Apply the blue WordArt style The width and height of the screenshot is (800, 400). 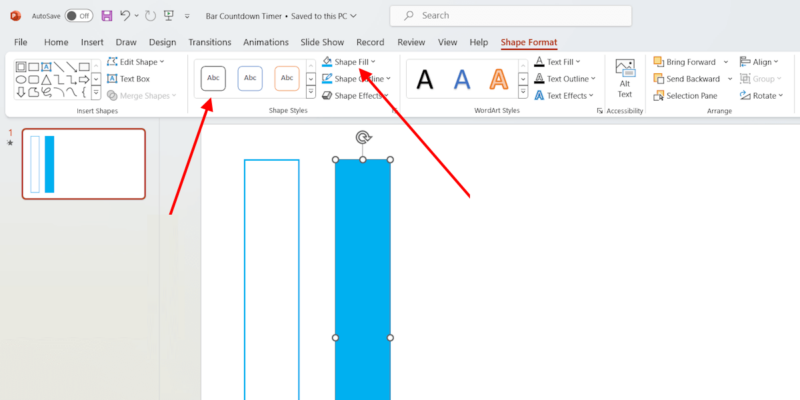tap(462, 80)
